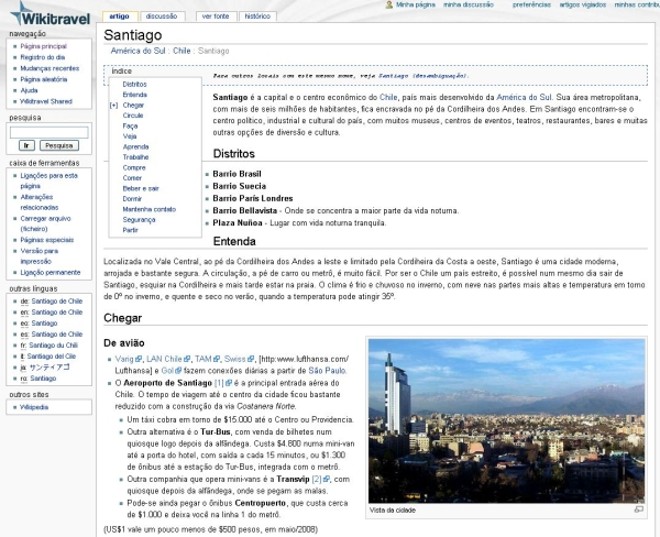Click external link icon after Varig
This screenshot has width=660, height=537.
pyautogui.click(x=140, y=358)
